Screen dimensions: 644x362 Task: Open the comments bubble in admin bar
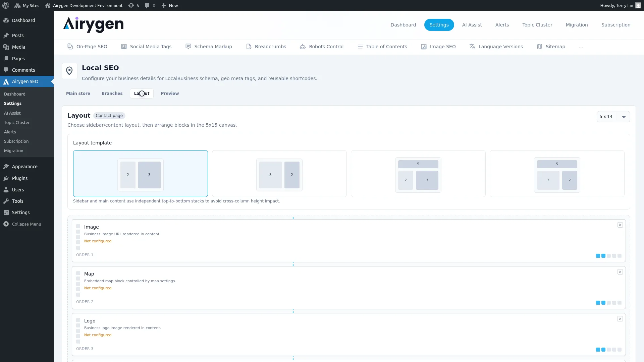point(150,5)
